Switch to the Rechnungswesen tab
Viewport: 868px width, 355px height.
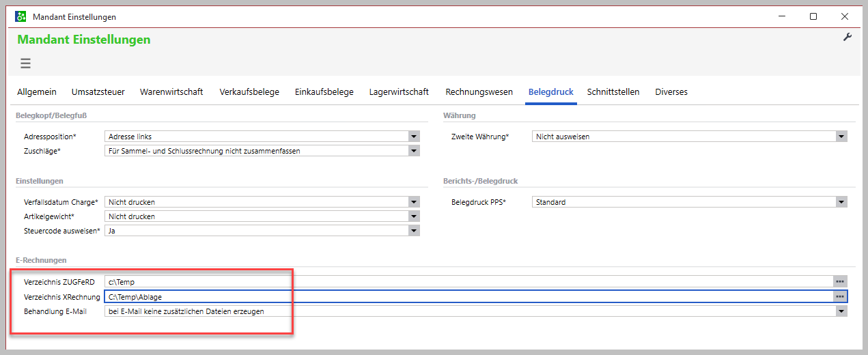click(479, 92)
